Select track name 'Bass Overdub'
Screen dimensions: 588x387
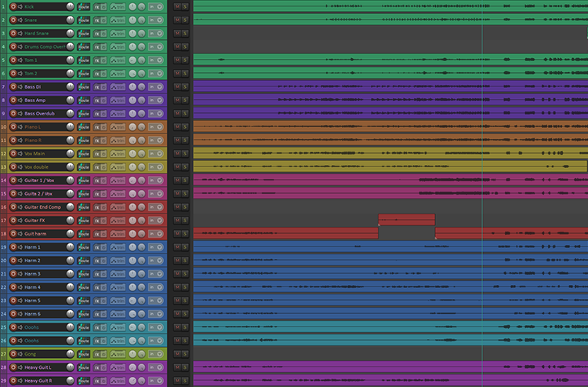click(39, 113)
